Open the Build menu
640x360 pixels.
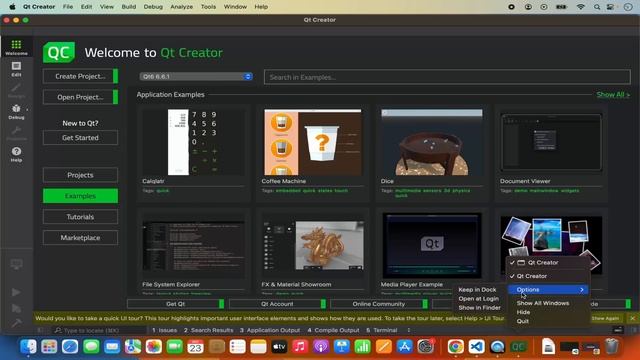[x=129, y=7]
